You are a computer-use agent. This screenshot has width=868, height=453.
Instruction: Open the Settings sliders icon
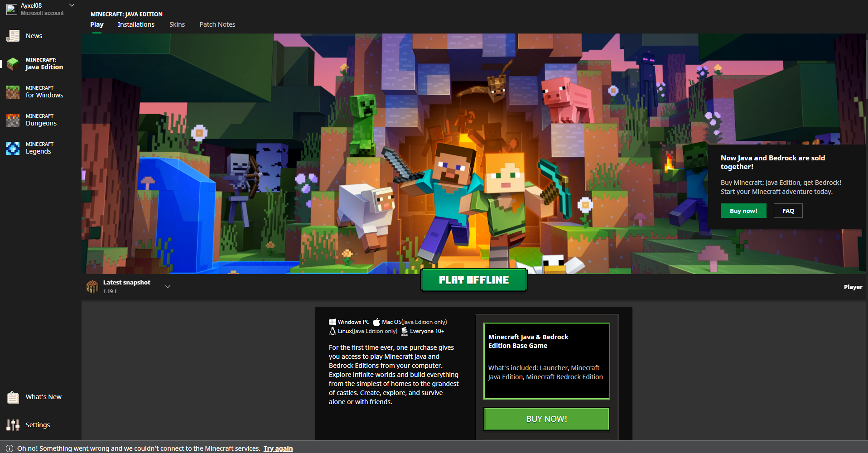[x=13, y=425]
